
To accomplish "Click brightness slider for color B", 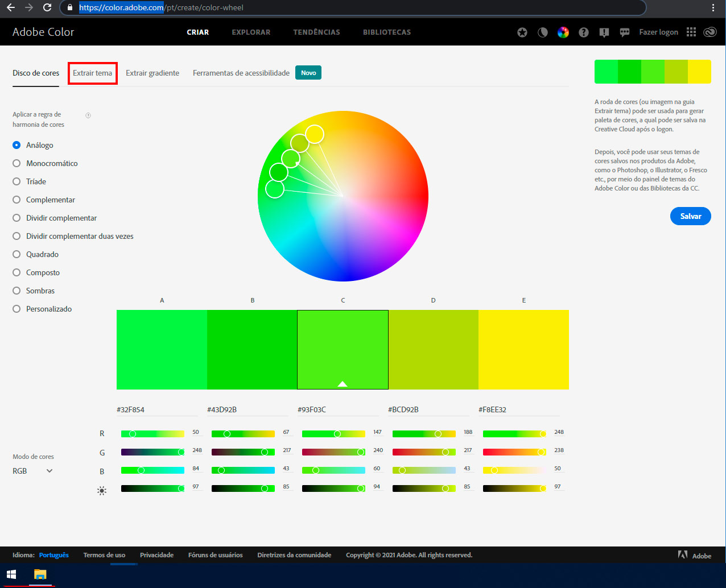I will coord(243,488).
